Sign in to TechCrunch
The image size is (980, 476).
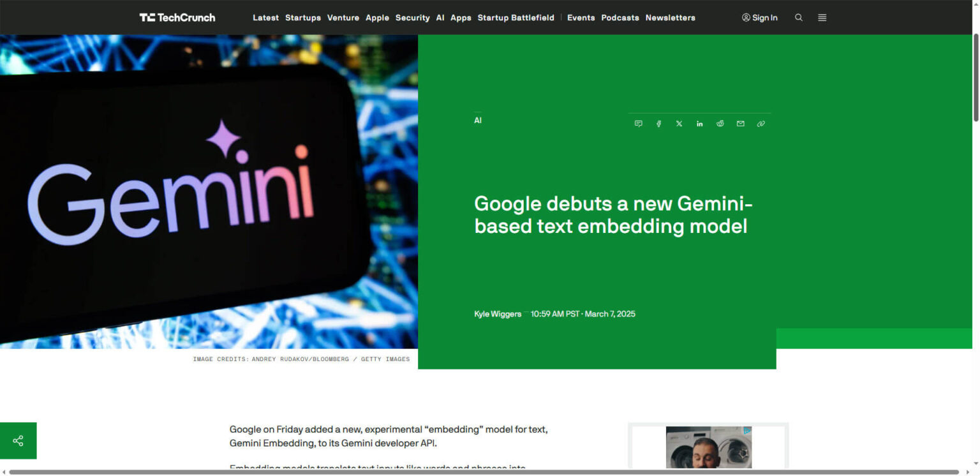(x=760, y=17)
